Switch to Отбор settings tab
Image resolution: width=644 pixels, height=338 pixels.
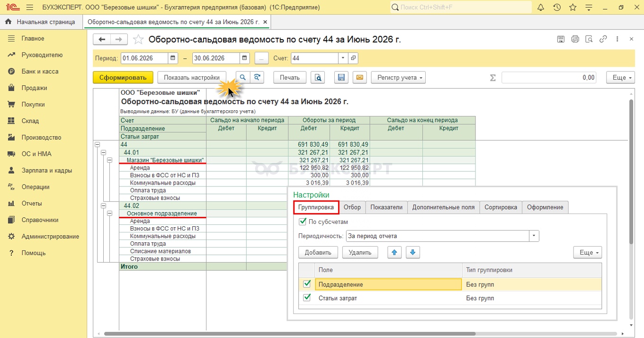(352, 207)
